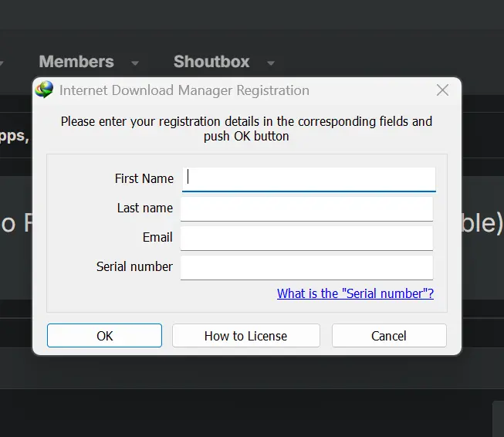This screenshot has height=437, width=504.
Task: Click the Internet Download Manager title icon
Action: 44,90
